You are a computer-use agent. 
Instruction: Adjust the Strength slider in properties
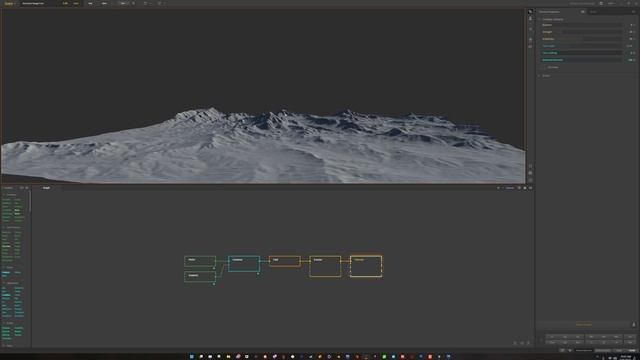tap(582, 32)
